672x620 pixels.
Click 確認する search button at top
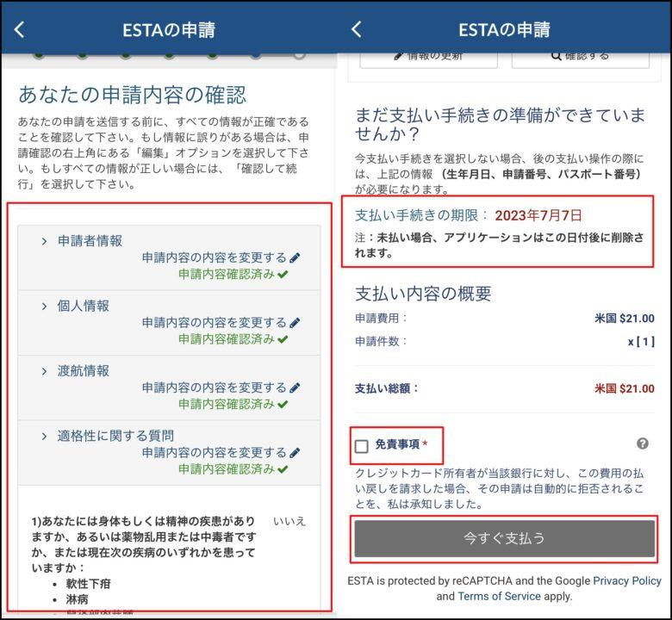pos(580,56)
